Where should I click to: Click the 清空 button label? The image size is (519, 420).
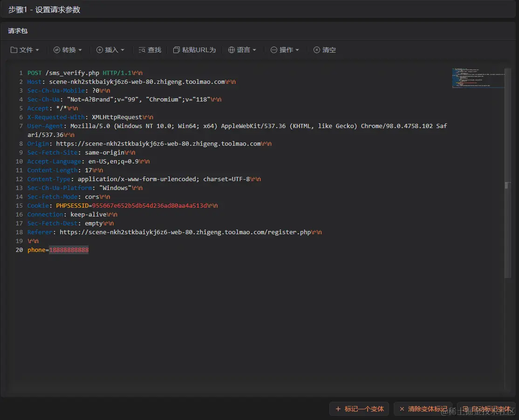(x=329, y=50)
